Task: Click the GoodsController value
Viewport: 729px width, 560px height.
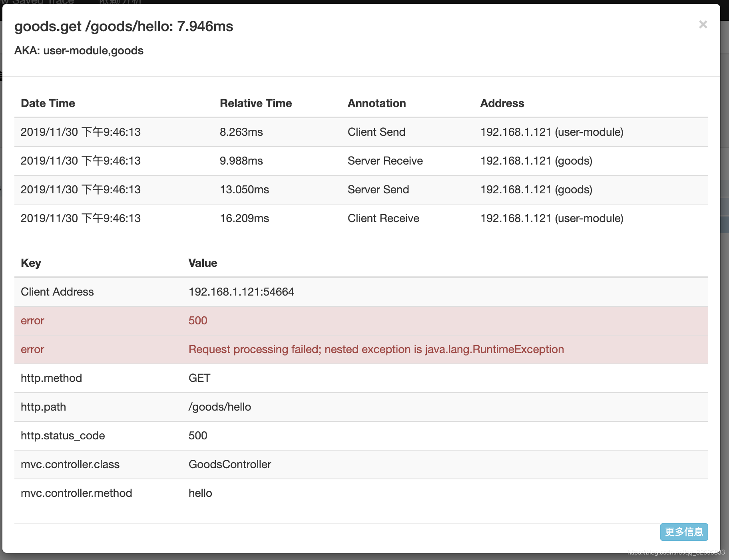Action: (230, 465)
